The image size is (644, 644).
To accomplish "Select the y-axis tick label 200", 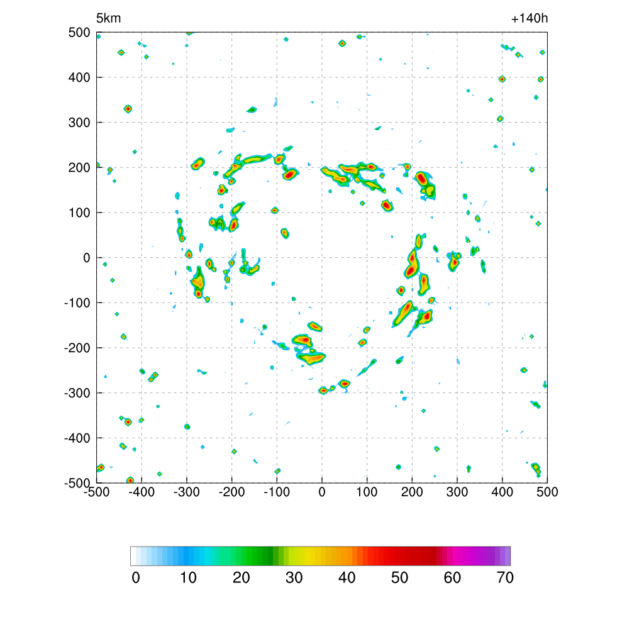I will 79,167.
